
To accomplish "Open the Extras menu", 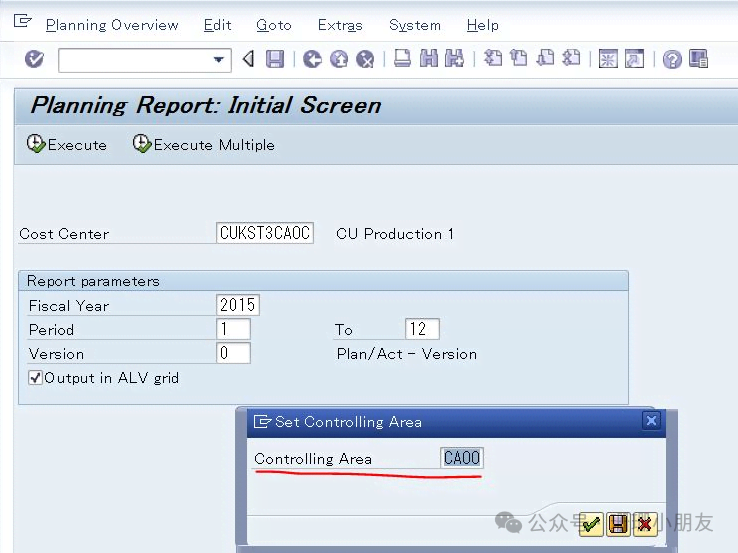I will click(x=339, y=25).
